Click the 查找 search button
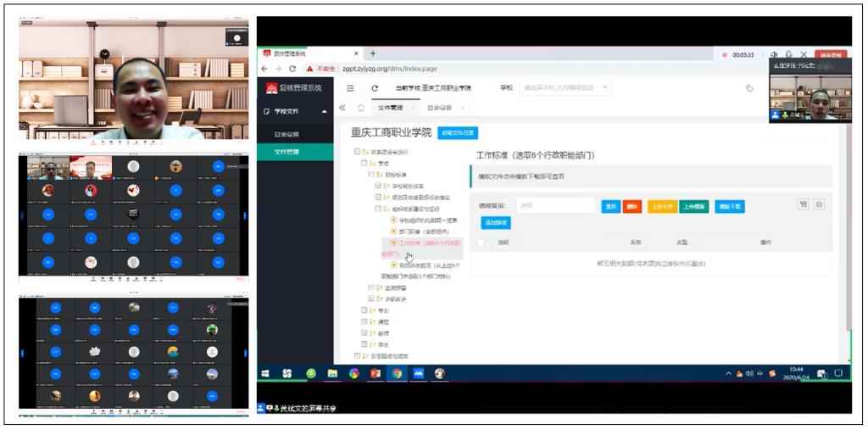The image size is (868, 430). 610,206
